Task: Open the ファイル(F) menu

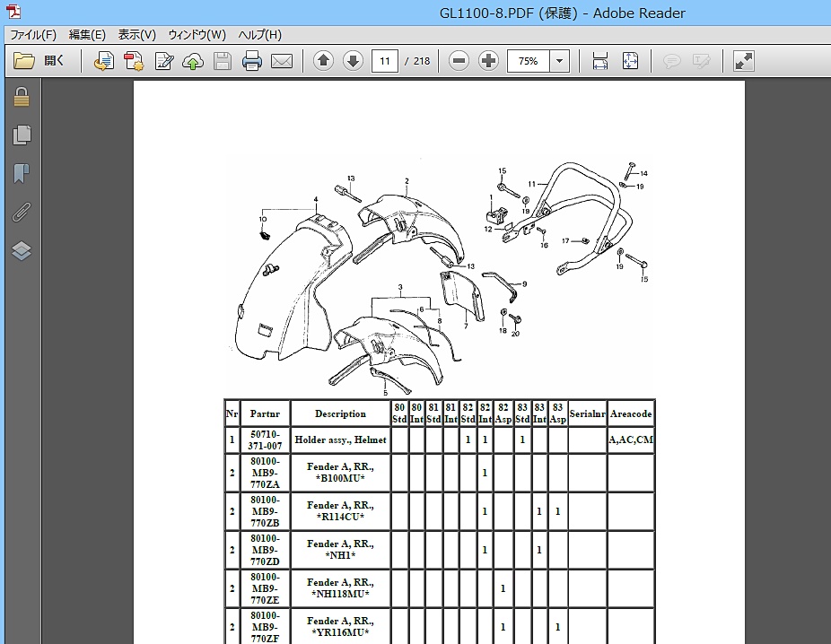Action: point(32,35)
